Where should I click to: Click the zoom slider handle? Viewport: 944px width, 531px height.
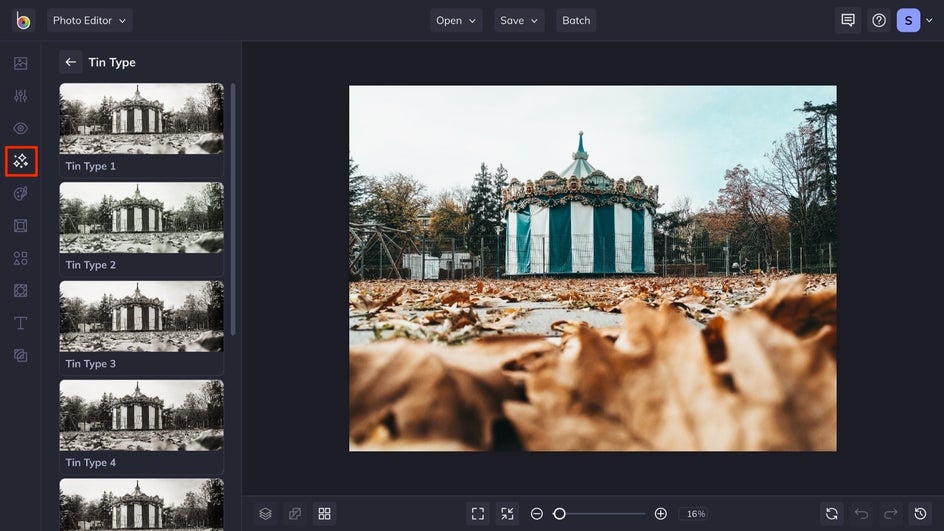coord(560,513)
